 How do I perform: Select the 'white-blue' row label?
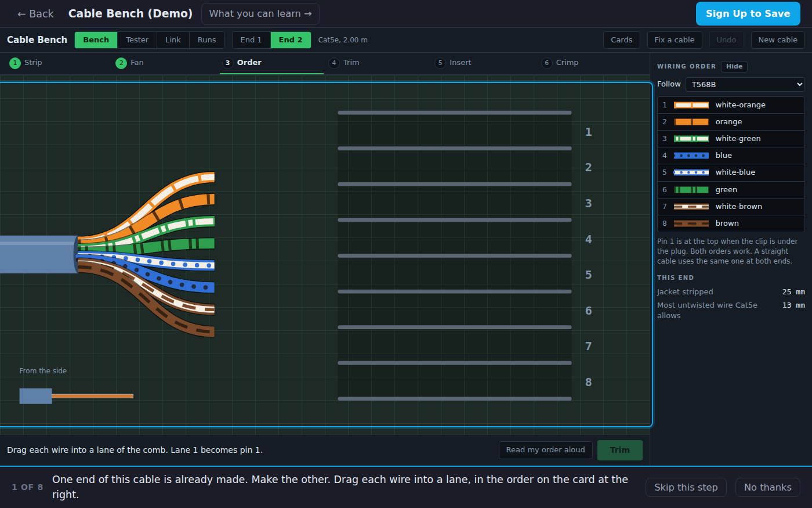click(x=735, y=172)
